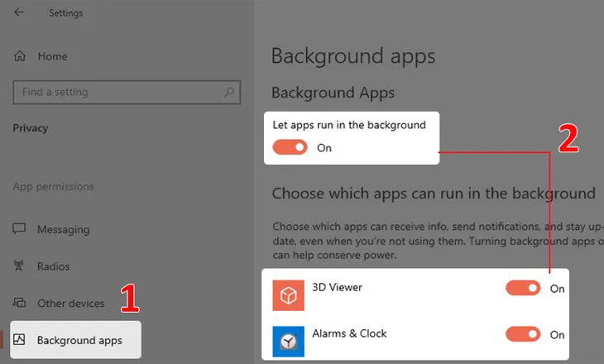
Task: Click the search magnifier icon
Action: coord(230,92)
